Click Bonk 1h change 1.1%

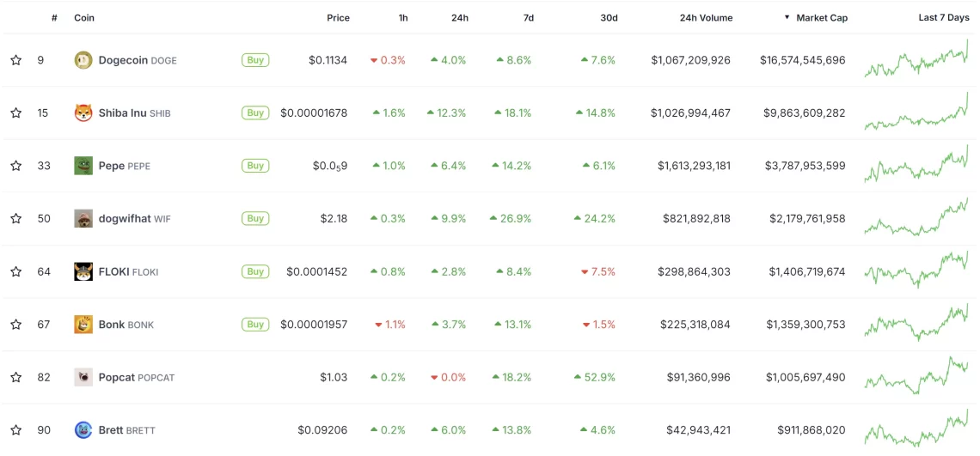coord(390,325)
